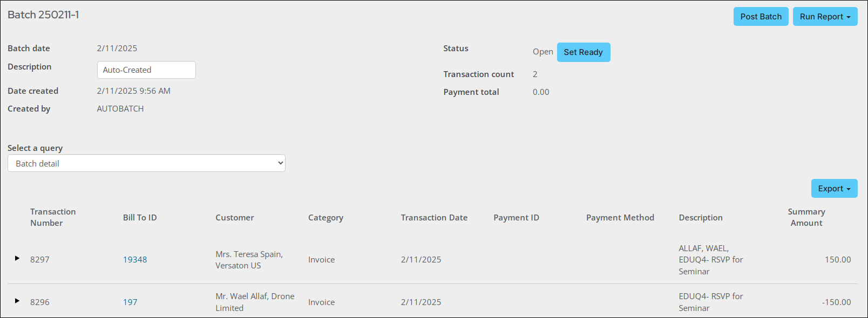Edit the Auto-Created description field
Screen dimensions: 868x318
(146, 70)
